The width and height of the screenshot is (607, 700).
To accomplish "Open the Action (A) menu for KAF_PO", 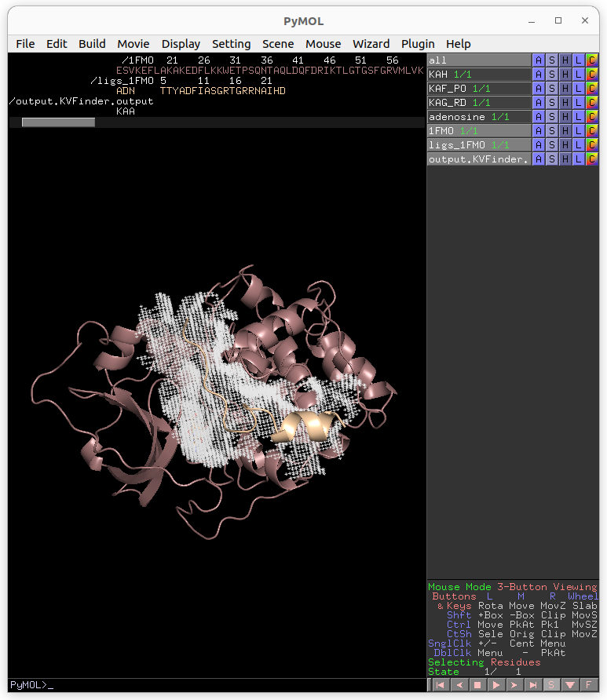I will 539,89.
